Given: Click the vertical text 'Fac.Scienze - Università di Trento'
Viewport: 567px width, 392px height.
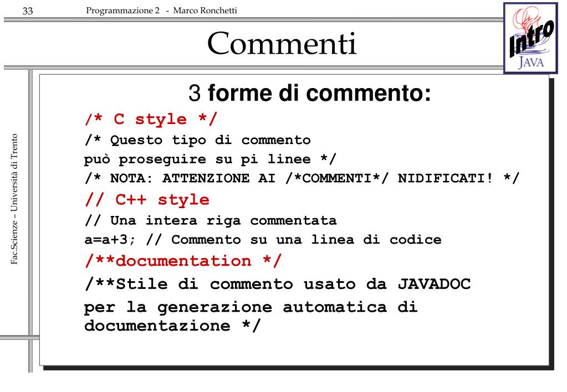Looking at the screenshot, I should pyautogui.click(x=14, y=199).
